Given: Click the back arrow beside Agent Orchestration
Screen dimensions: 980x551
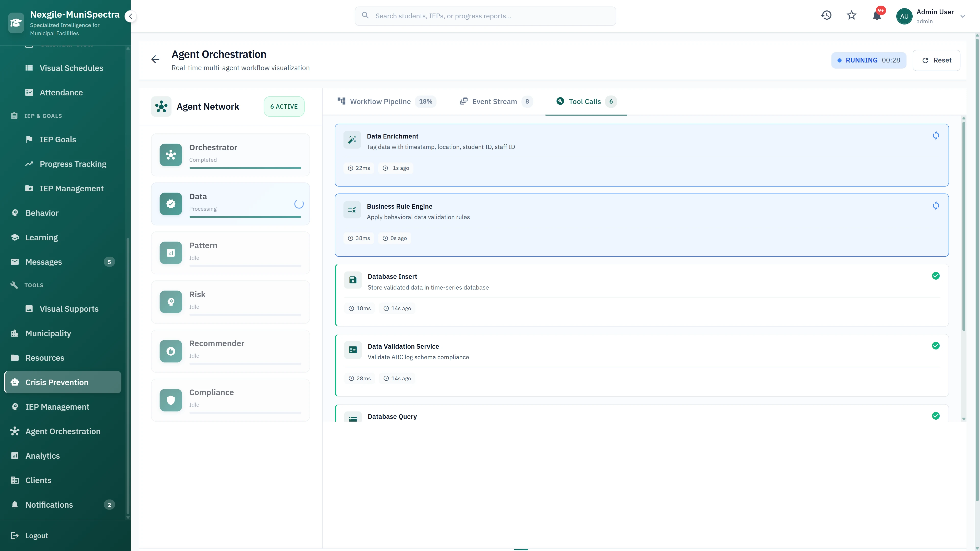Looking at the screenshot, I should click(155, 59).
